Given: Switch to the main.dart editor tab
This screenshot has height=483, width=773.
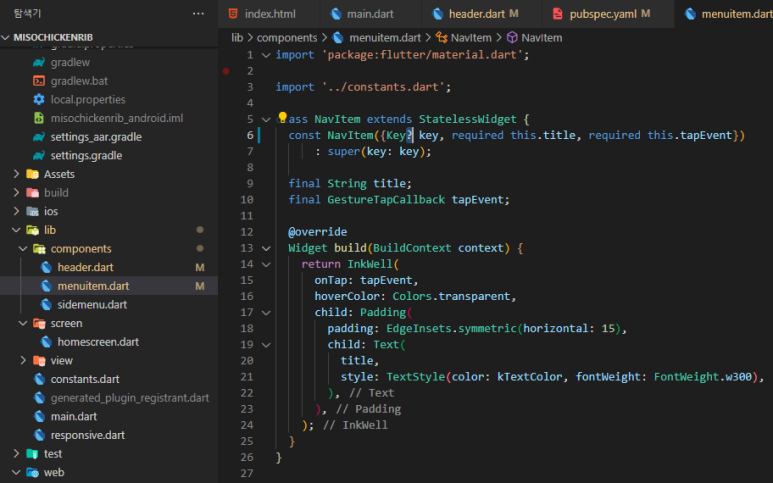Looking at the screenshot, I should (370, 14).
